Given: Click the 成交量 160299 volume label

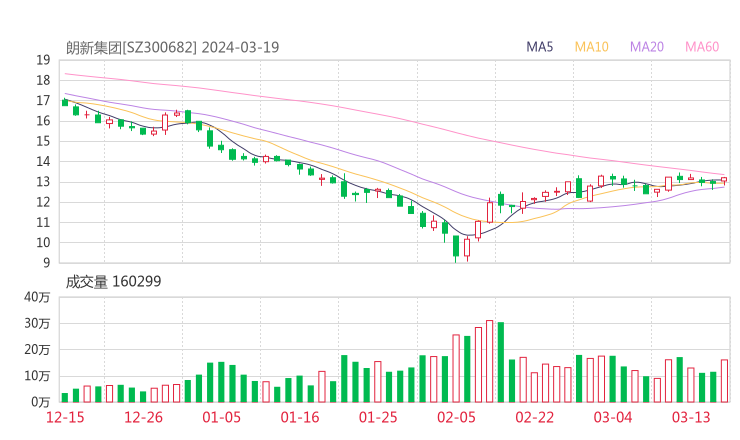Looking at the screenshot, I should coord(113,281).
